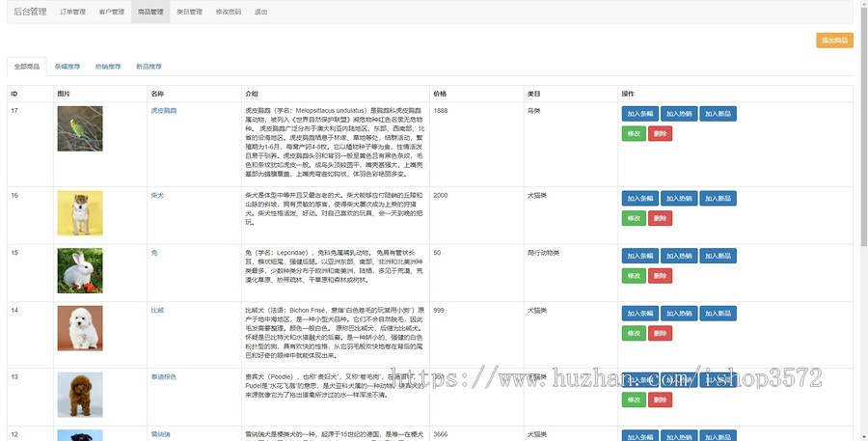868x441 pixels.
Task: Delete 泰迪棕色 with the 删除 button
Action: pos(660,400)
